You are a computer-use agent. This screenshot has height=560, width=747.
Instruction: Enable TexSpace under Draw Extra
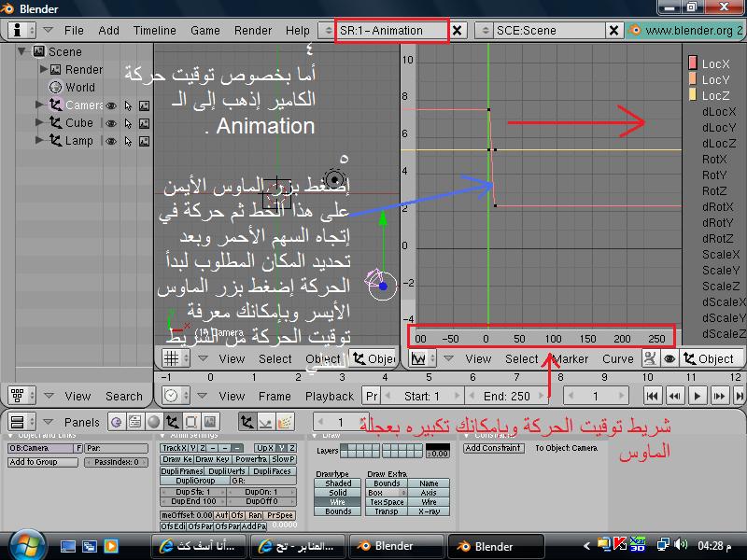pos(387,502)
